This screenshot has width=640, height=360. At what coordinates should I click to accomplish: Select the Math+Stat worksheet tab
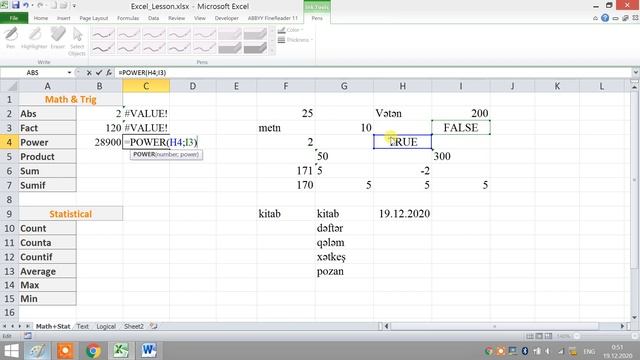click(x=53, y=326)
